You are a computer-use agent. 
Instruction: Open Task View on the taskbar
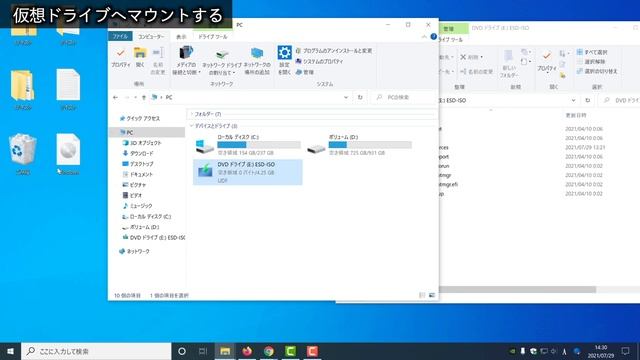pos(203,351)
